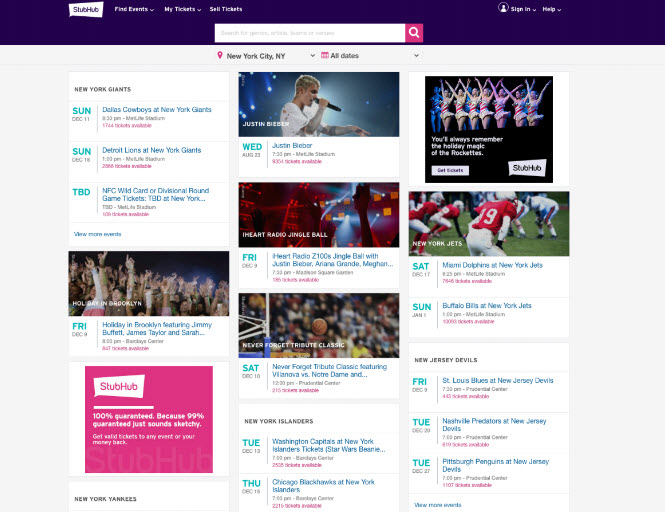
Task: Open Dallas Cowboys at New York Giants event
Action: pyautogui.click(x=156, y=109)
